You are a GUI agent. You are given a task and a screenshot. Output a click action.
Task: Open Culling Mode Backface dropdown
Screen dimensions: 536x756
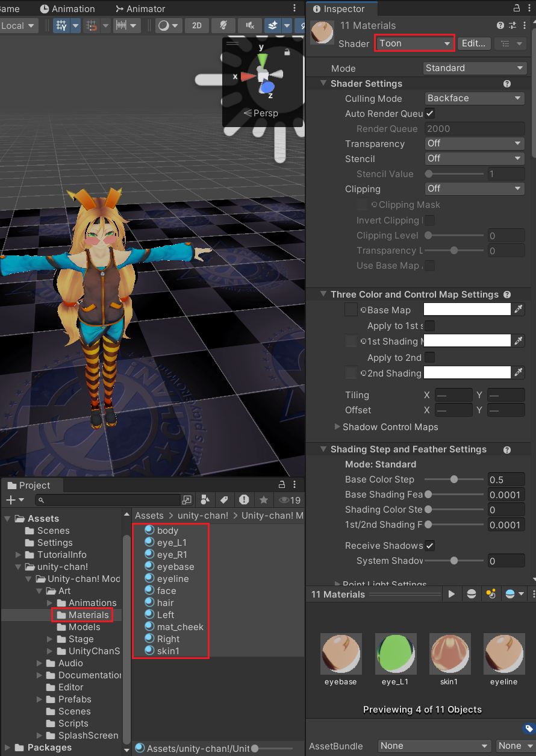[x=475, y=98]
